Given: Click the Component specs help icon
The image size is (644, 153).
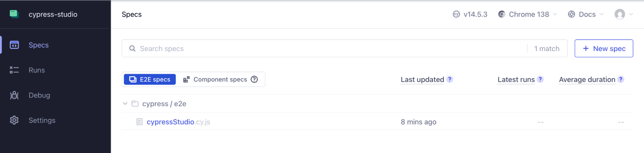Looking at the screenshot, I should click(x=254, y=79).
